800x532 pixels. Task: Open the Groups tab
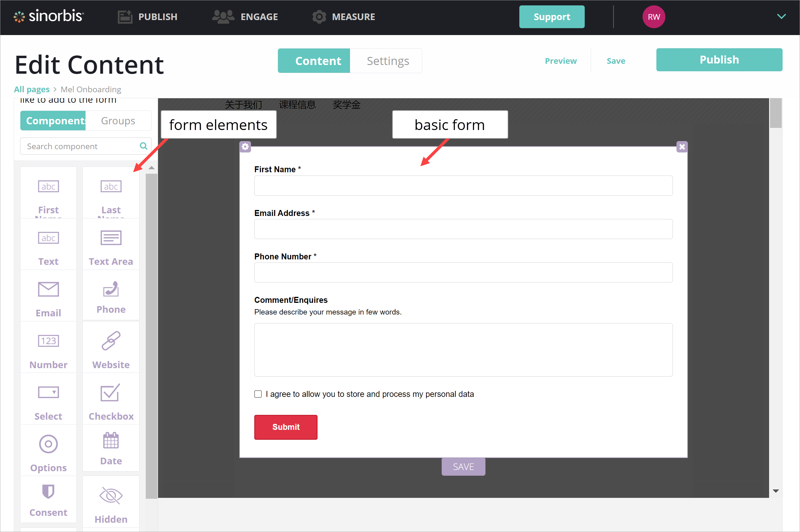point(118,121)
